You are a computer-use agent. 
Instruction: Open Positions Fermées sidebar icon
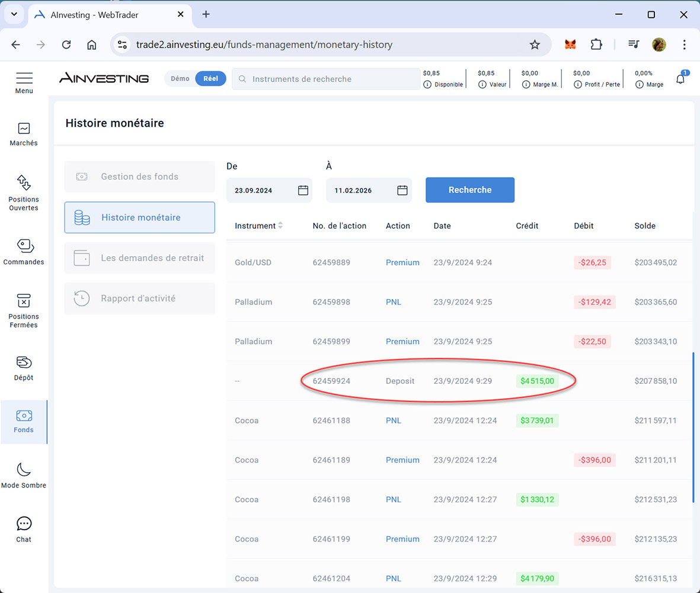coord(24,300)
